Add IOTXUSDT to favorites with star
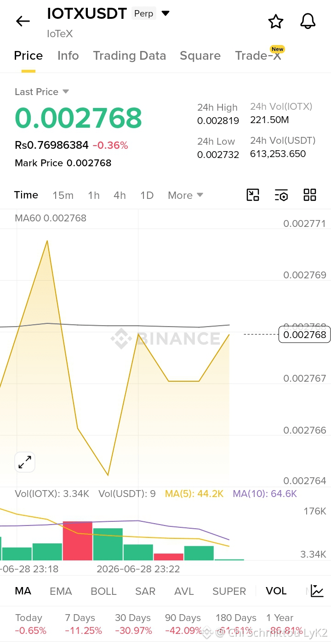This screenshot has height=644, width=331. pos(276,21)
